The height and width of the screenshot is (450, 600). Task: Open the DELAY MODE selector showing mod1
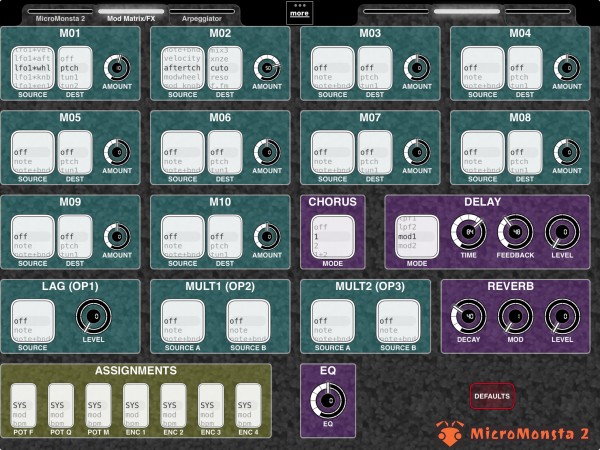[417, 237]
